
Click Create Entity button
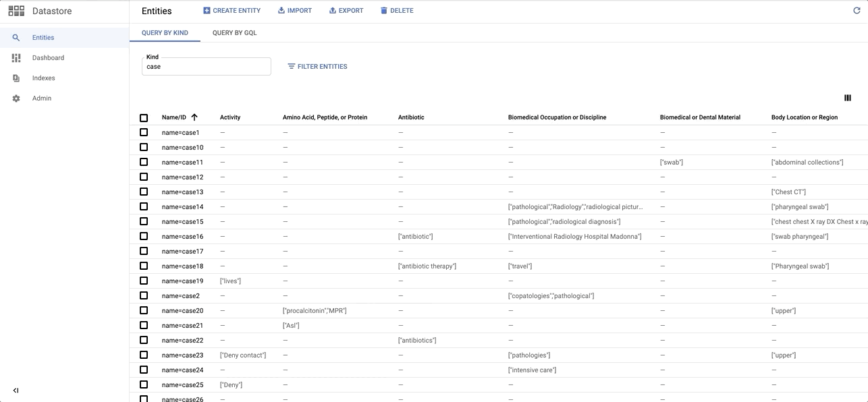pos(232,11)
